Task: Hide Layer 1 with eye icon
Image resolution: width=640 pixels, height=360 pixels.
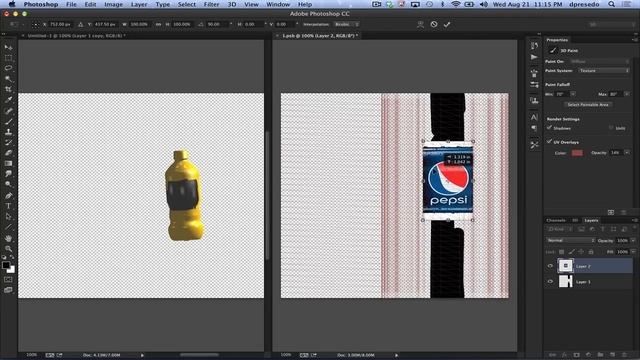Action: pyautogui.click(x=550, y=282)
